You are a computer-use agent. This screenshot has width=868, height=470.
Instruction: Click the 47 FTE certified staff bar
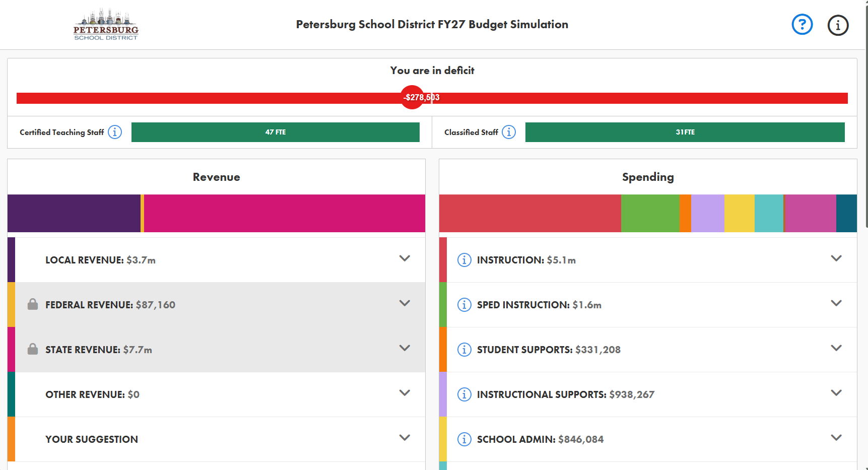[x=275, y=132]
